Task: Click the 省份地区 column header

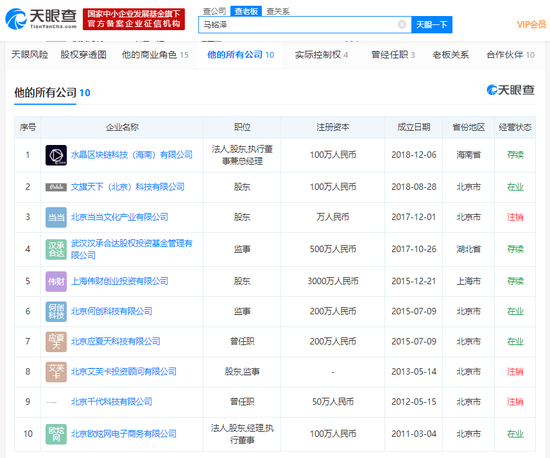Action: pos(469,127)
